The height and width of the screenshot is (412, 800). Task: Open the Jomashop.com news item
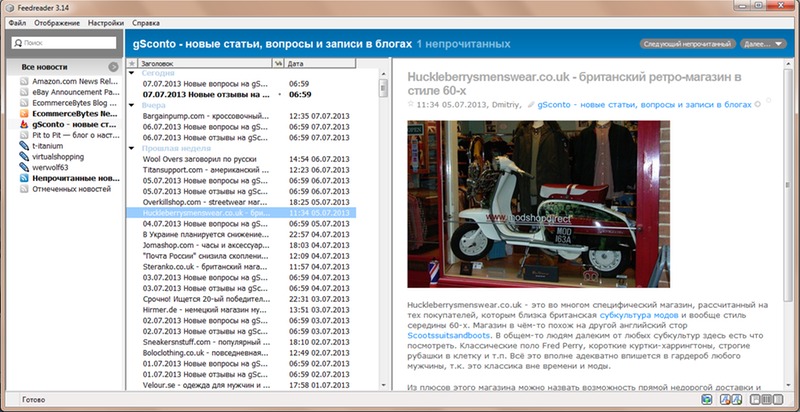click(241, 245)
